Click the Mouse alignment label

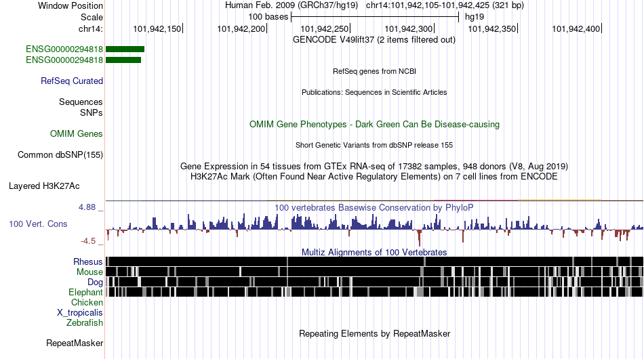pos(89,272)
